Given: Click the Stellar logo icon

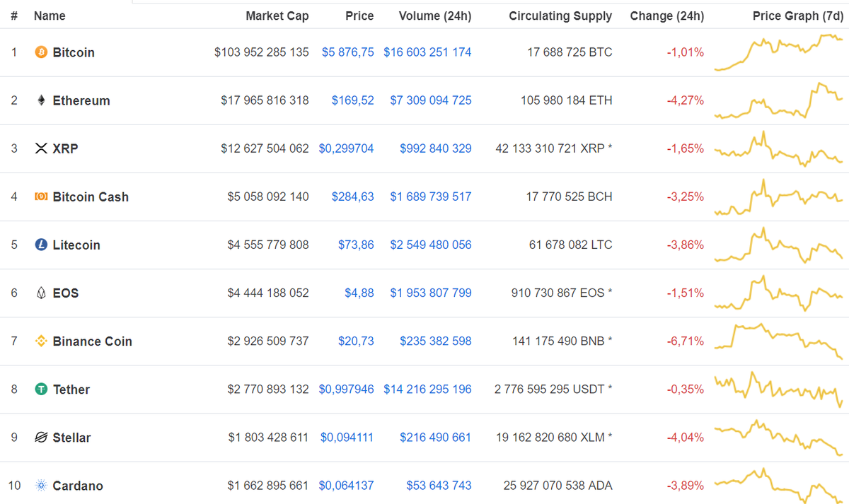Looking at the screenshot, I should coord(41,437).
